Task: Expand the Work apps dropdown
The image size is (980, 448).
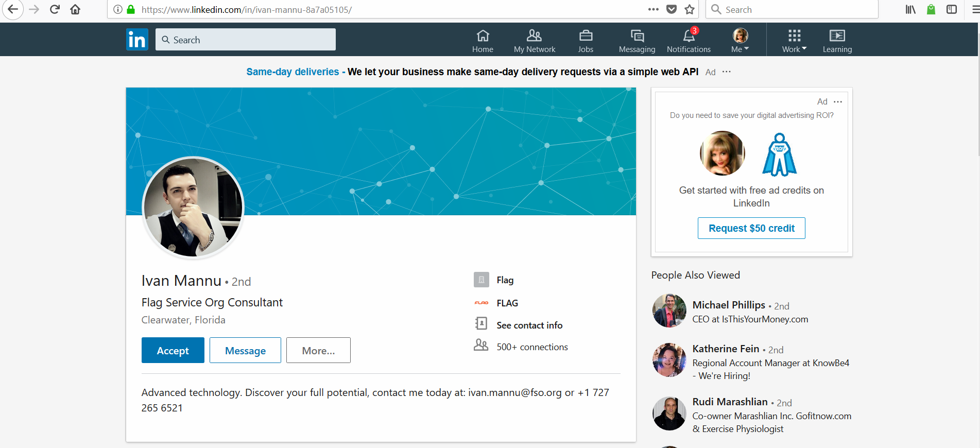Action: pos(794,41)
